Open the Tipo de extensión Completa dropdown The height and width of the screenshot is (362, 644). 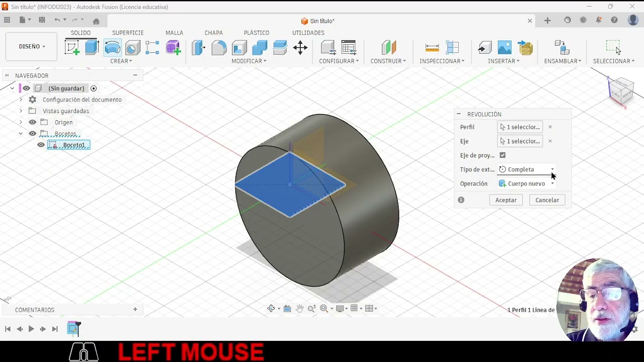coord(527,169)
